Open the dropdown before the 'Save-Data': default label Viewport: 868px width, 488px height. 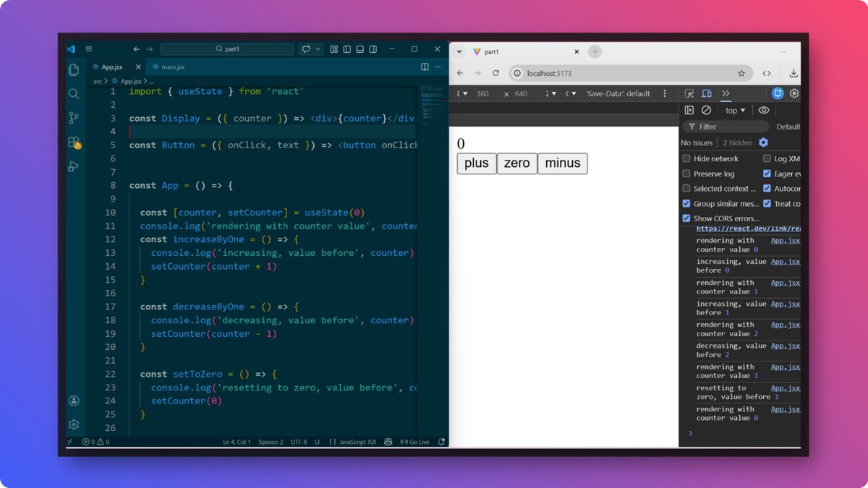571,93
